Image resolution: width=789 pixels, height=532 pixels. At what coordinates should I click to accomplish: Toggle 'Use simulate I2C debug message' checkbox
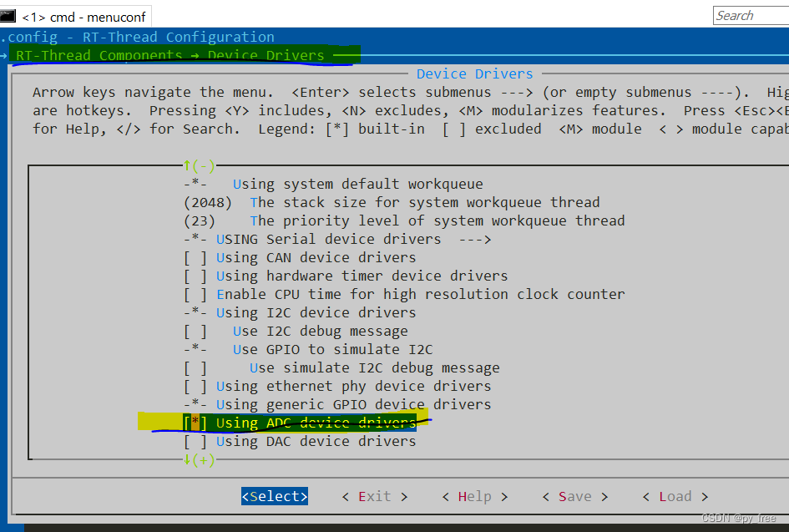tap(195, 368)
